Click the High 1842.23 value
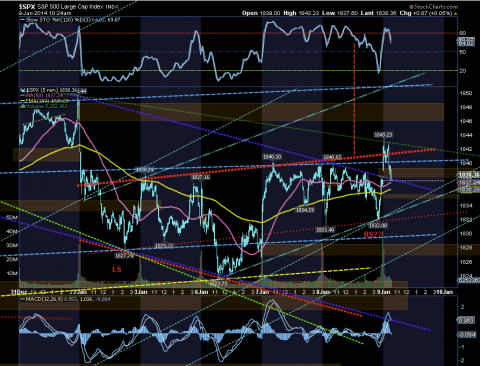This screenshot has width=480, height=366. pos(301,13)
